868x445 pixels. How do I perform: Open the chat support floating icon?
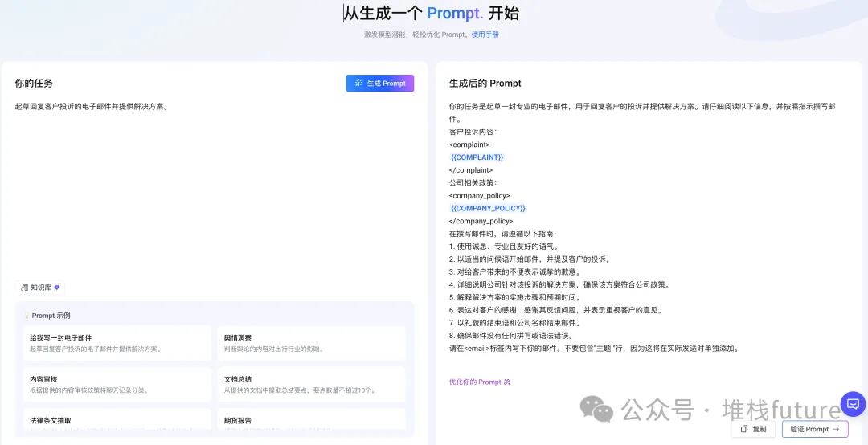(x=853, y=403)
